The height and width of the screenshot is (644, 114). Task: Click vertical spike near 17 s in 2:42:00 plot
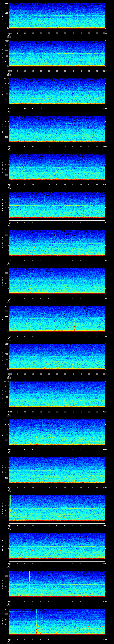pyautogui.click(x=37, y=508)
